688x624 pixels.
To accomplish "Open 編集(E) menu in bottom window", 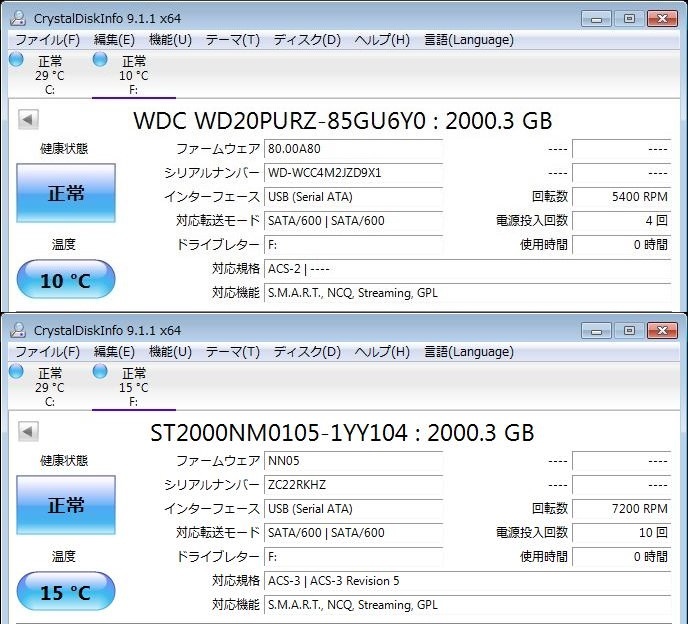I will (114, 352).
